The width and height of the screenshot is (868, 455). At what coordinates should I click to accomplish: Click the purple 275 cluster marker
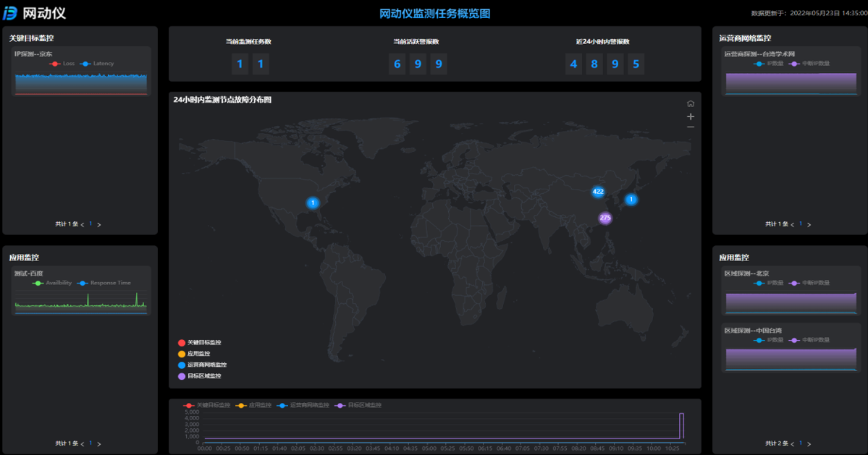coord(605,218)
